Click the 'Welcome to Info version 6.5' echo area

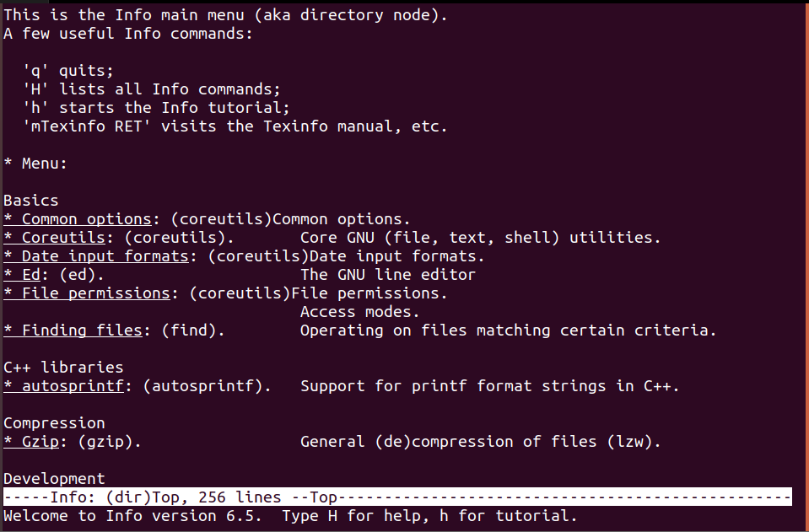pos(290,516)
